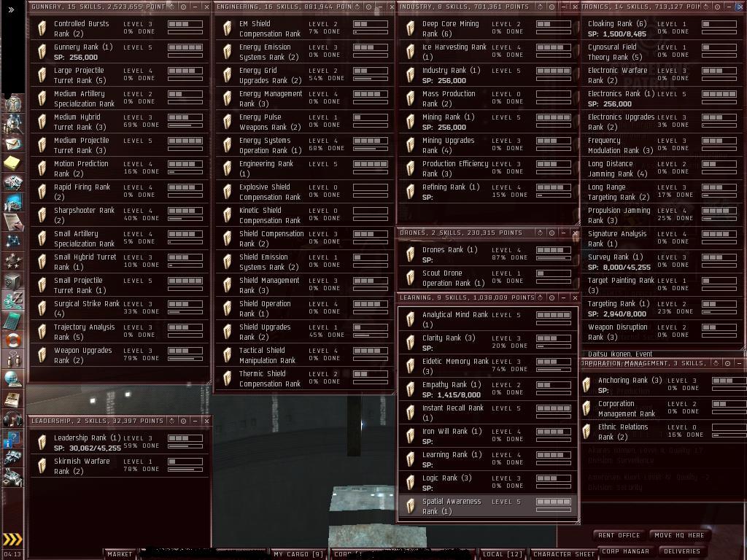Open the Deliveries button
Viewport: 747px width, 560px height.
tap(682, 551)
